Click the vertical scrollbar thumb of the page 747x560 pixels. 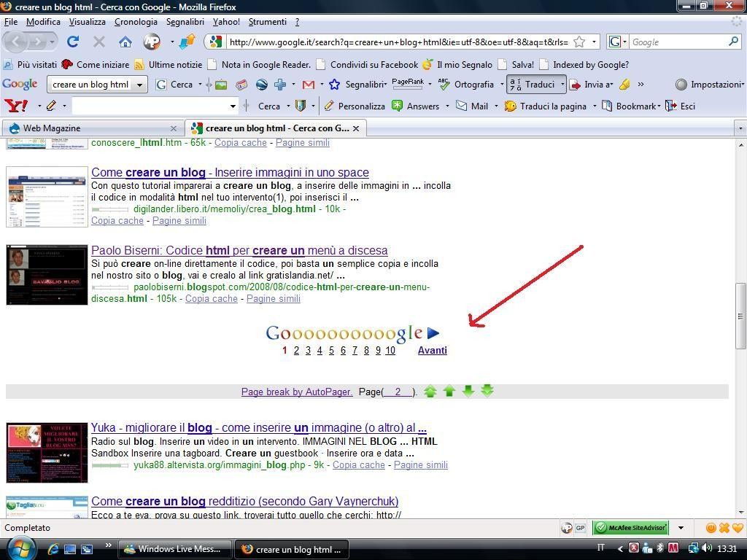[740, 316]
